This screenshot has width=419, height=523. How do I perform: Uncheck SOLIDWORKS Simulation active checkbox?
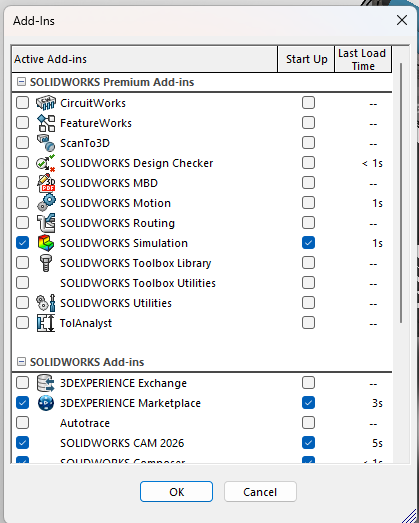[22, 243]
